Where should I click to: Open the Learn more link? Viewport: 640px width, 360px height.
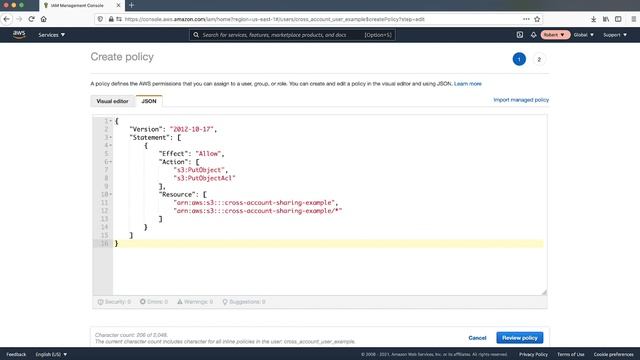pyautogui.click(x=468, y=84)
